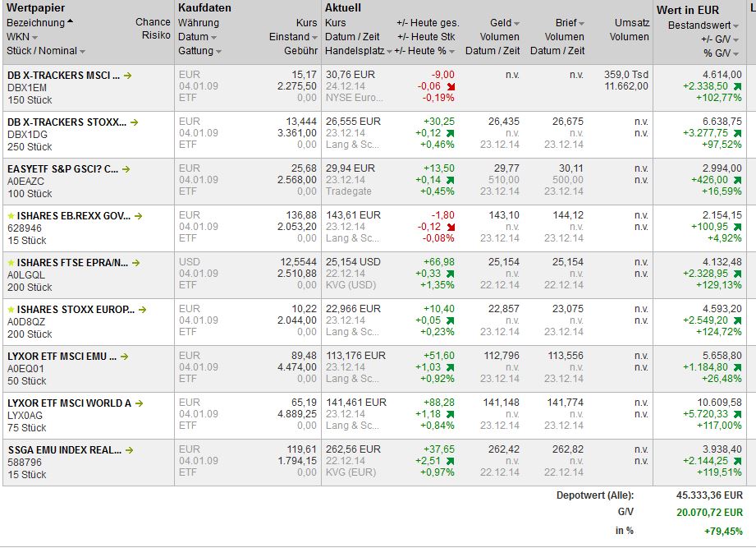
Task: Sort by WKN using its header arrow
Action: coord(34,38)
